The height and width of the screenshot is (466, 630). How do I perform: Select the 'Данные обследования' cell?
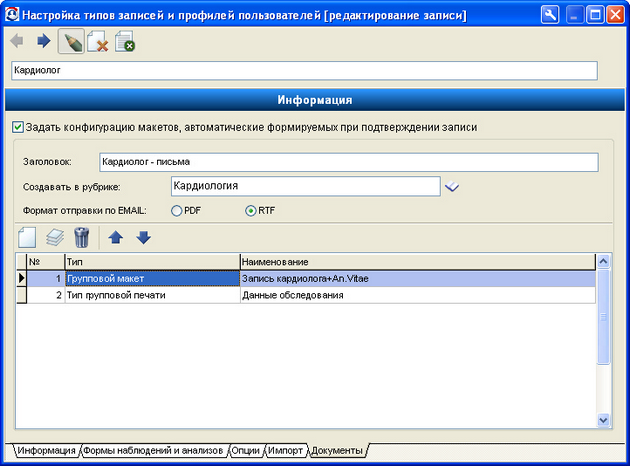pyautogui.click(x=417, y=295)
